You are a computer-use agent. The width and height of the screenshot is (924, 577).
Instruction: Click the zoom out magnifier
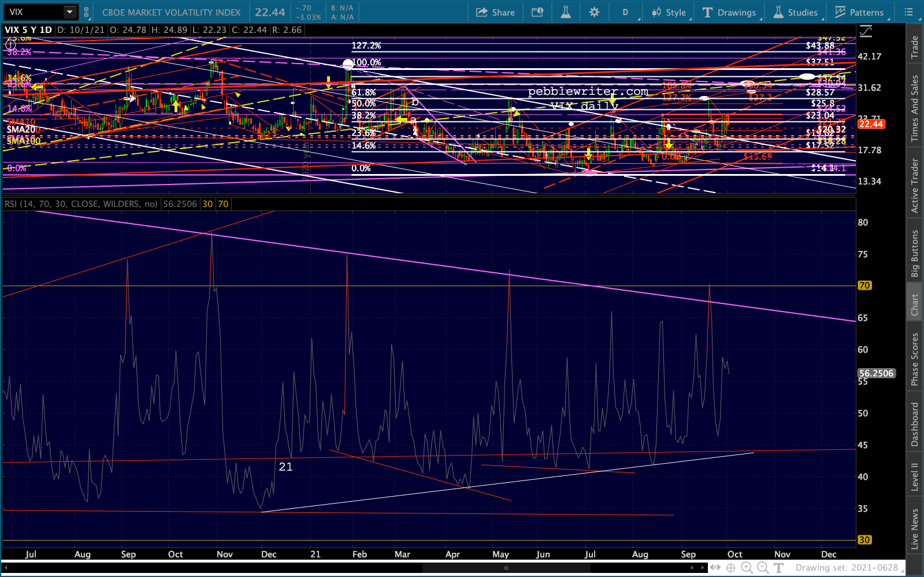[763, 568]
